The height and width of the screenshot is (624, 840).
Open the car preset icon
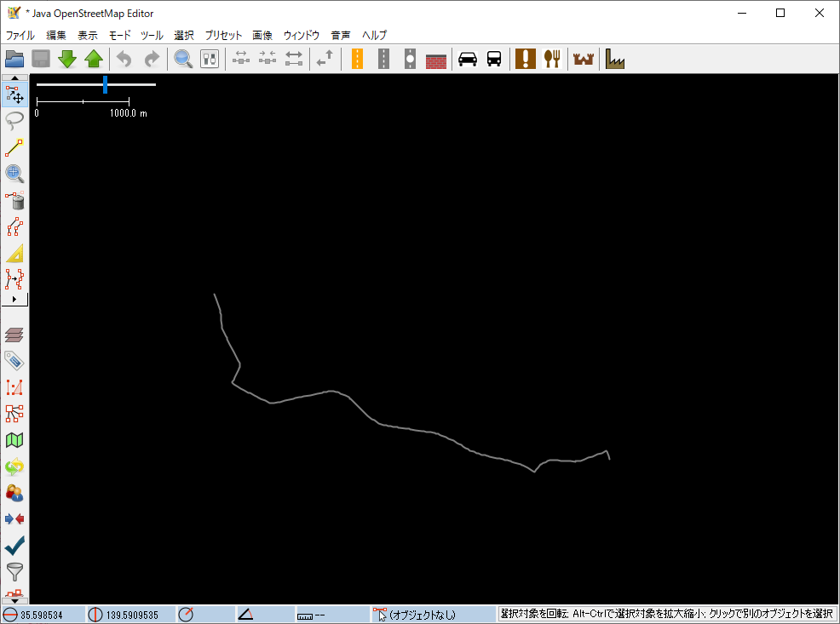(467, 59)
